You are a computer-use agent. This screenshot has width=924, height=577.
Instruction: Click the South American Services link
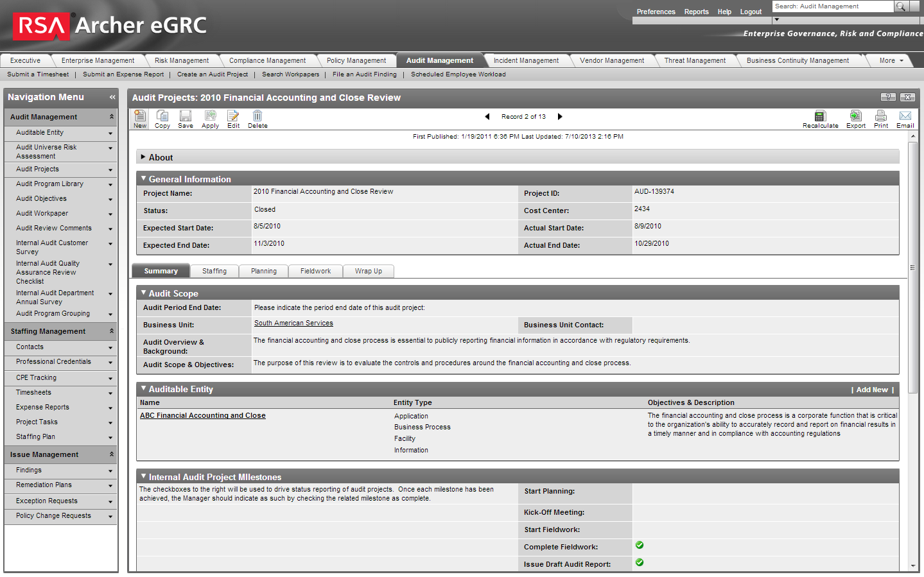coord(293,323)
